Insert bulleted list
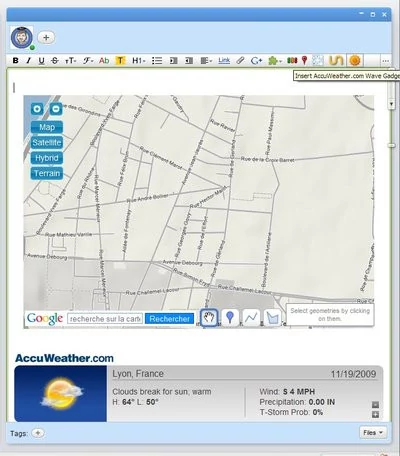The height and width of the screenshot is (456, 400). 157,61
